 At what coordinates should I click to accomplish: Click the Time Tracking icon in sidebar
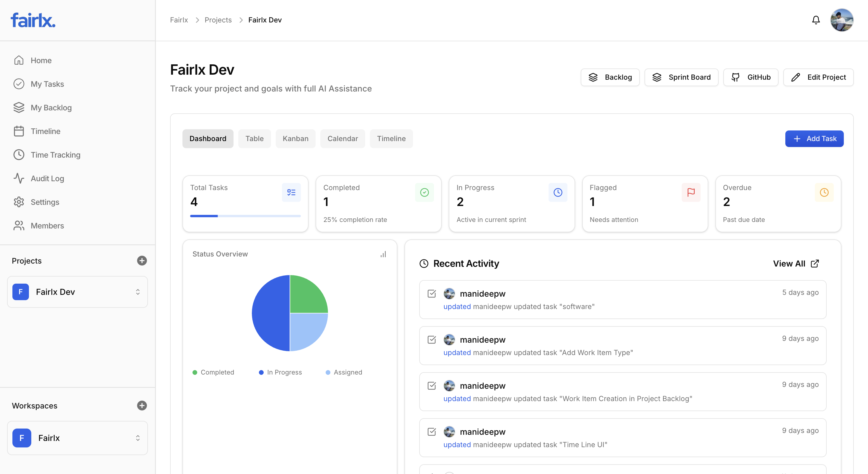click(x=19, y=155)
